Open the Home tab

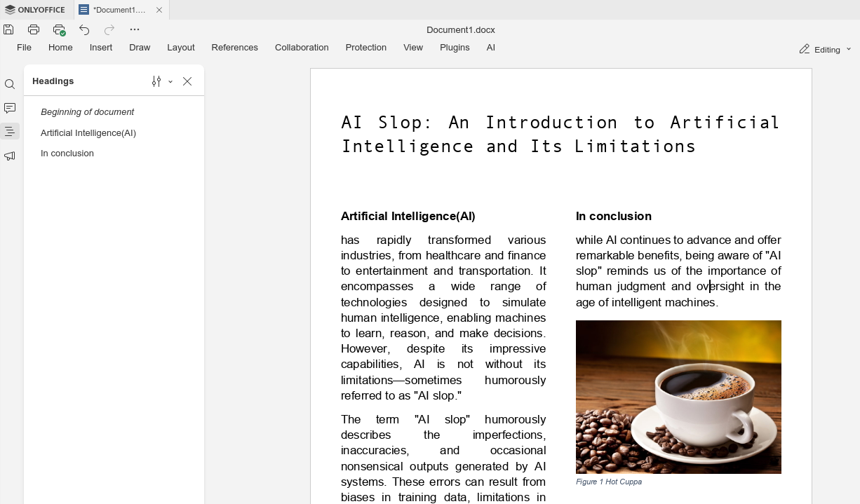point(60,48)
